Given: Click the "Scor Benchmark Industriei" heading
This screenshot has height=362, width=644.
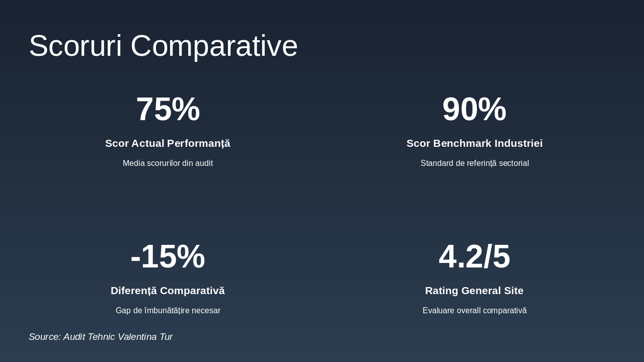Looking at the screenshot, I should coord(474,143).
